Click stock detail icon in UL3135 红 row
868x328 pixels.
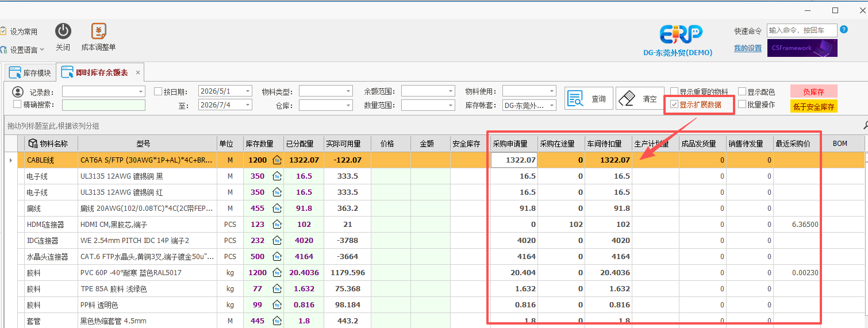[x=276, y=192]
